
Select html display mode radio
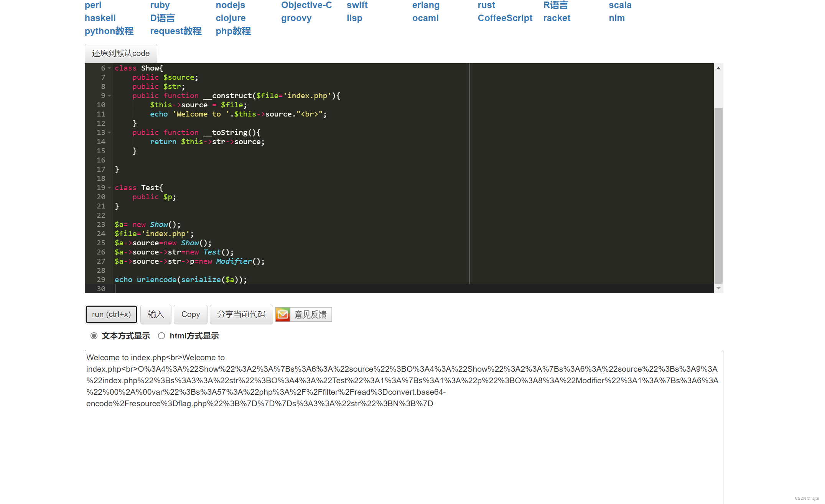tap(161, 336)
